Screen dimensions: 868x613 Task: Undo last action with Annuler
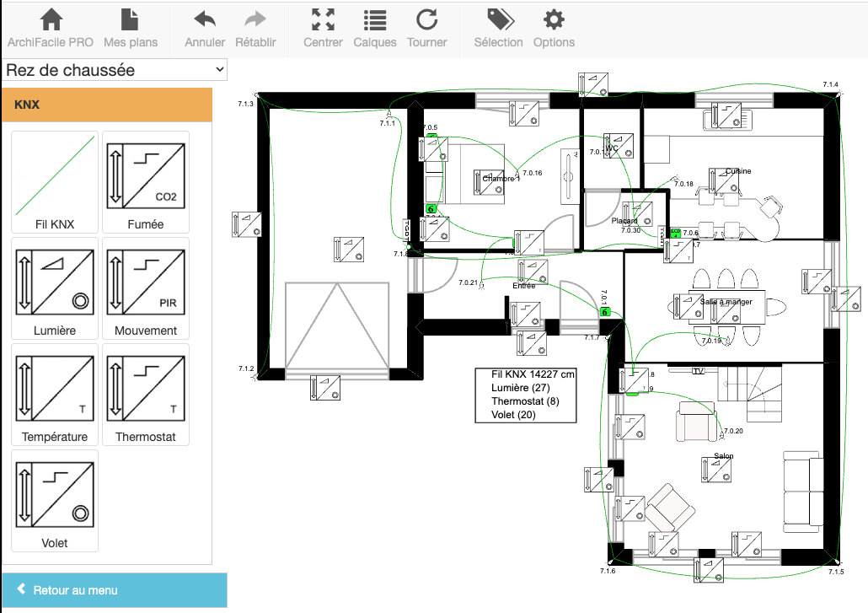point(205,29)
